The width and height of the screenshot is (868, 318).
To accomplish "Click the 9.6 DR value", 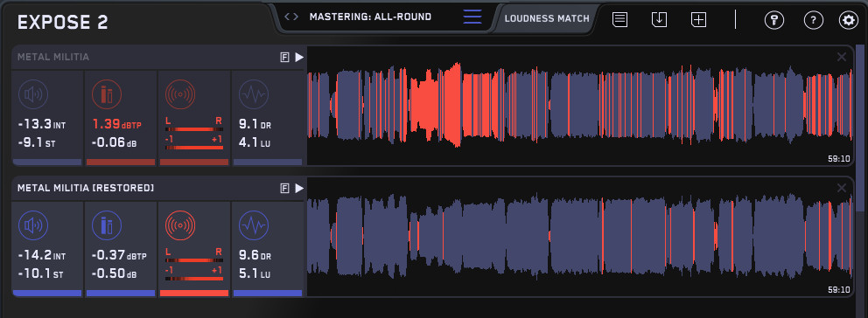I will 255,256.
